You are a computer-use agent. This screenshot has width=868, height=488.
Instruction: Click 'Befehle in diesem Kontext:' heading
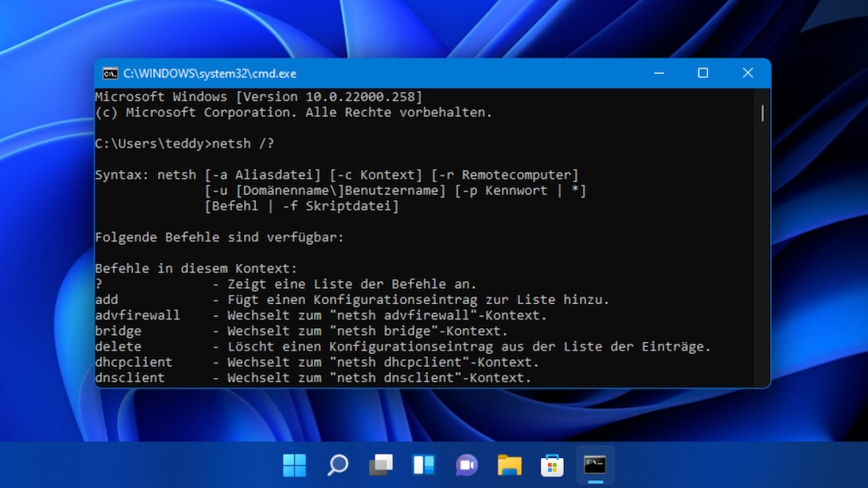tap(196, 268)
